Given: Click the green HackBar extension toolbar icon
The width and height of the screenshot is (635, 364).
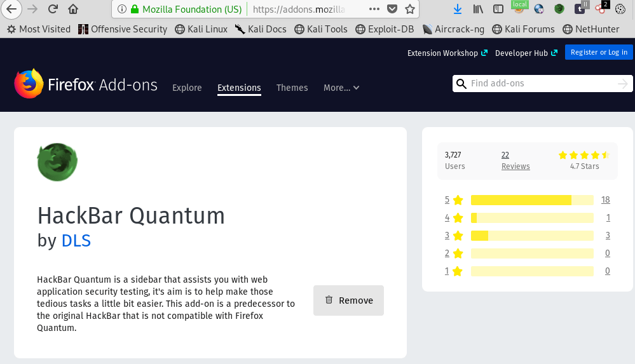Looking at the screenshot, I should pyautogui.click(x=559, y=10).
